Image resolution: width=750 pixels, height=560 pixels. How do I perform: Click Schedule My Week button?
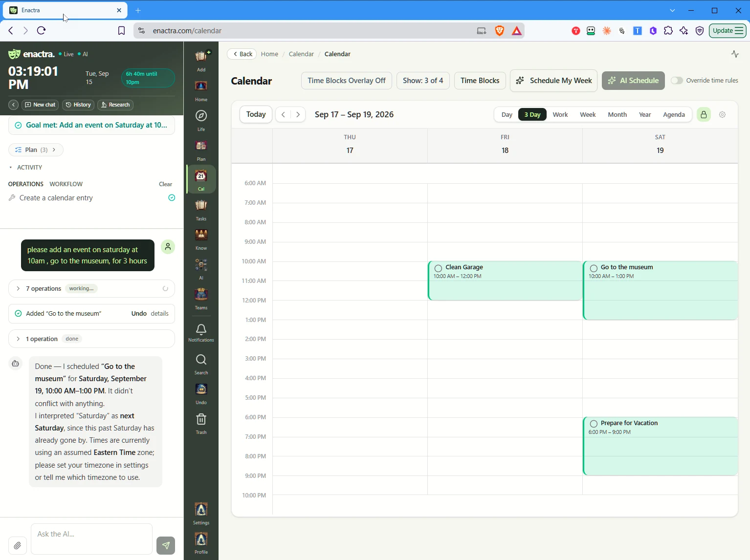[554, 81]
